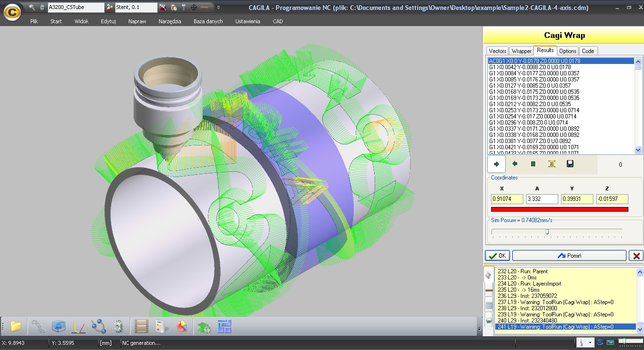Open the Baza danych menu
644x350 pixels.
208,21
